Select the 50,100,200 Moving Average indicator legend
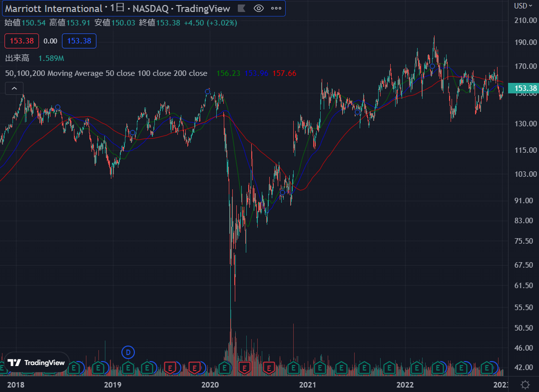 [x=106, y=73]
